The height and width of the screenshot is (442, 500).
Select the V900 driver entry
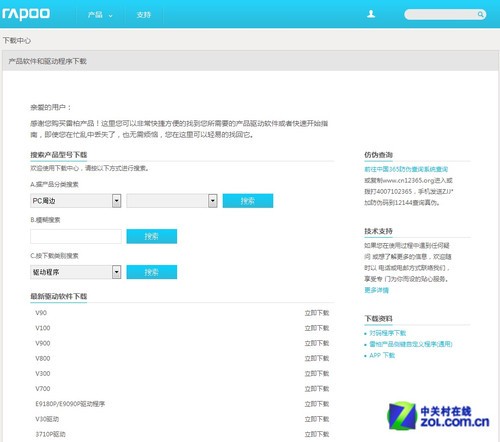(43, 343)
